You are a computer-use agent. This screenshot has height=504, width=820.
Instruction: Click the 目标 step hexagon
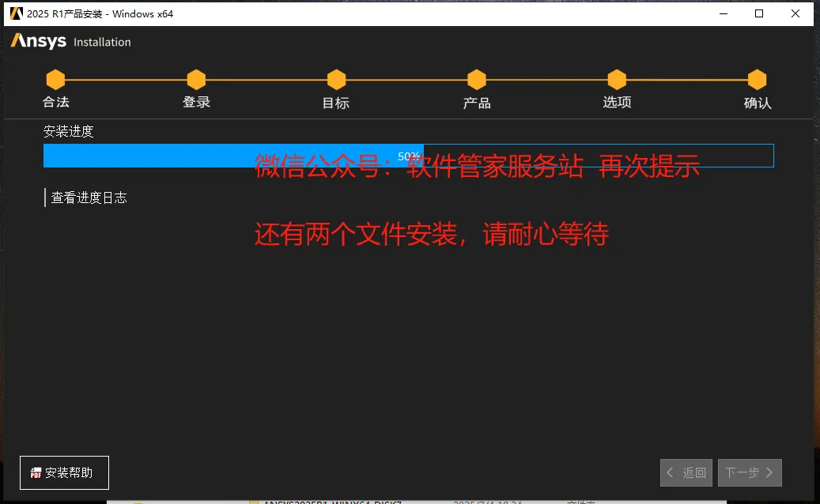tap(336, 79)
